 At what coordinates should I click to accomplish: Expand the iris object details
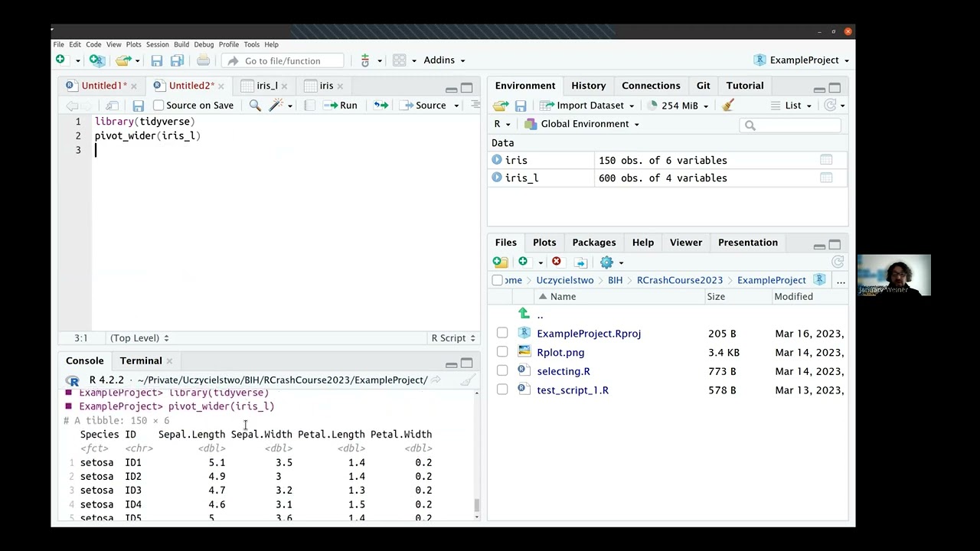[x=497, y=160]
